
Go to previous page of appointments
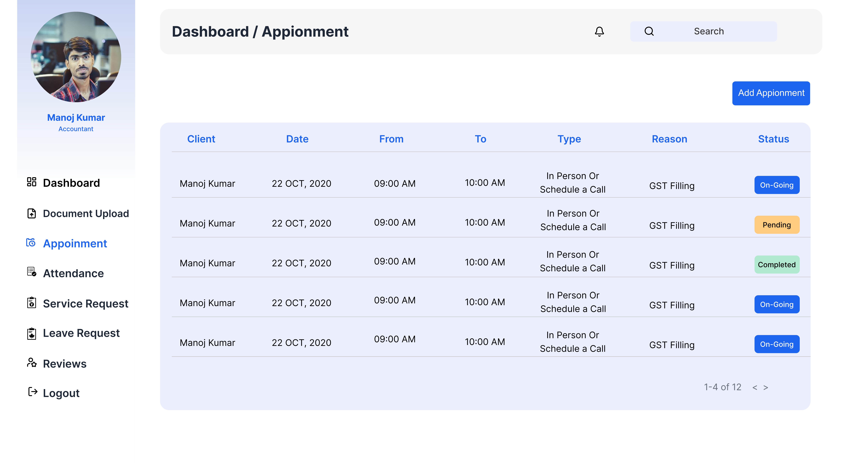[x=755, y=387]
